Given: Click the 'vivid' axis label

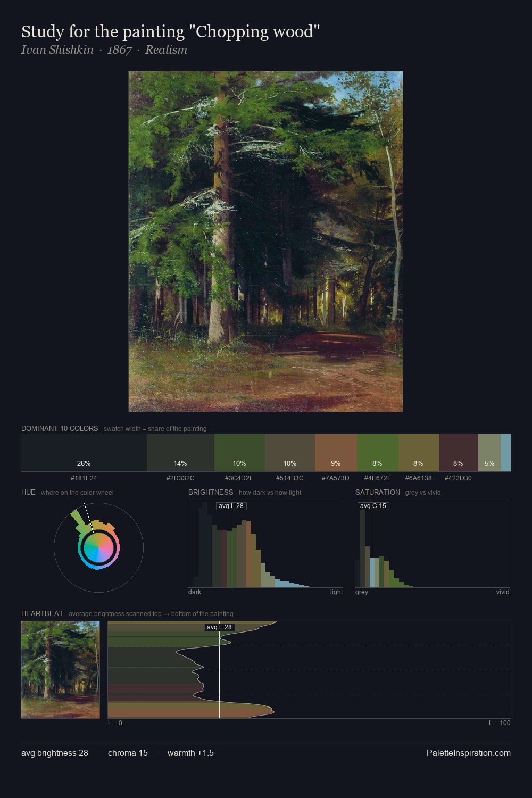Looking at the screenshot, I should click(503, 592).
